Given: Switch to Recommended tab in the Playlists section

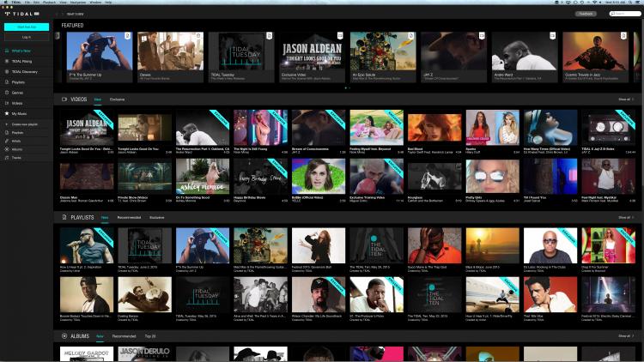Looking at the screenshot, I should point(129,218).
